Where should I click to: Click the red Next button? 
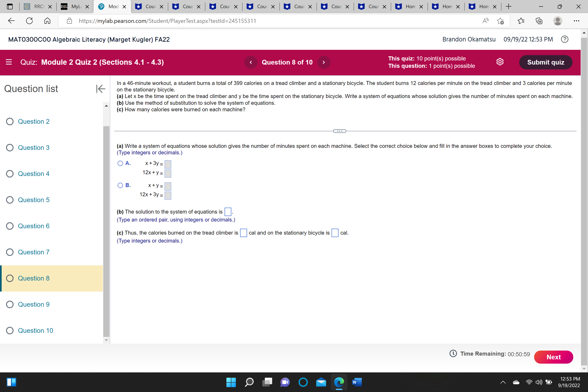pos(553,357)
